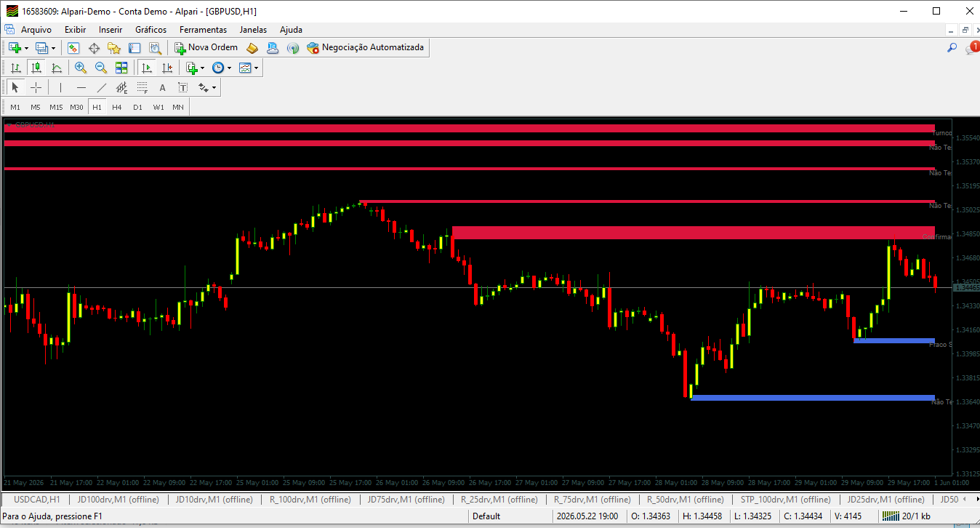Open MetaEditor yellow book icon
Screen dimensions: 980x528
tap(252, 48)
